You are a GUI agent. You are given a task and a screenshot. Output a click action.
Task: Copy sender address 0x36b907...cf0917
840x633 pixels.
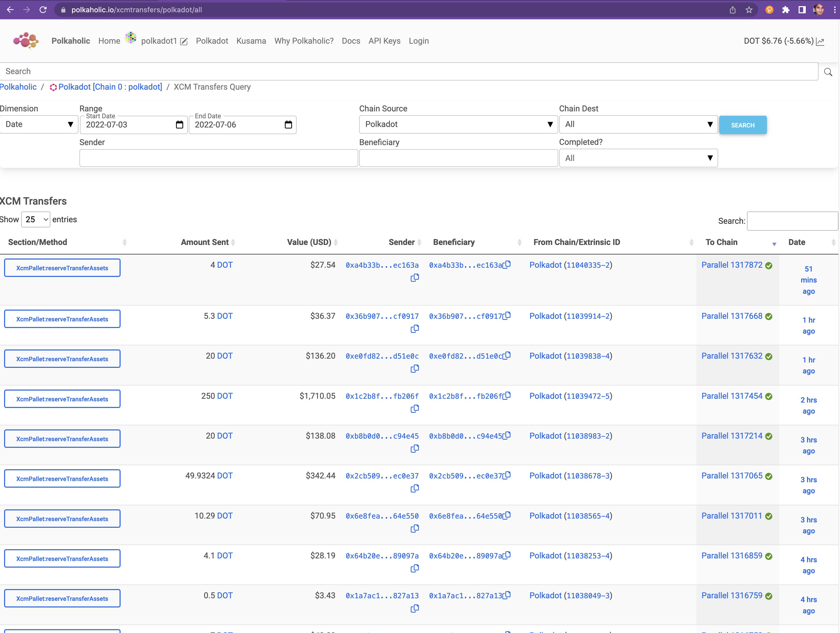pos(415,329)
